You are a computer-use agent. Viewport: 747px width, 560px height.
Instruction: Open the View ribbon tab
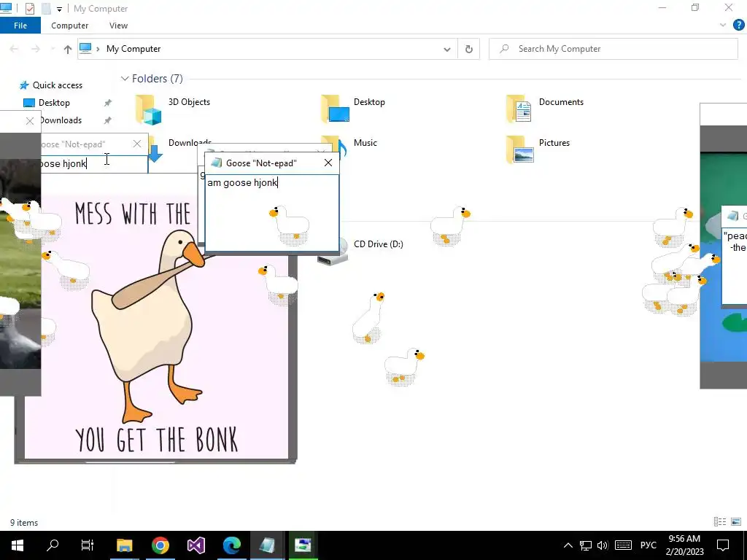pyautogui.click(x=118, y=26)
